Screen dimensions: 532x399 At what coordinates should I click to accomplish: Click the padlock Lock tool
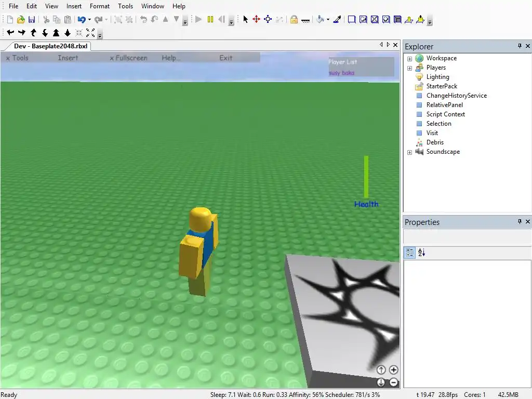point(294,19)
